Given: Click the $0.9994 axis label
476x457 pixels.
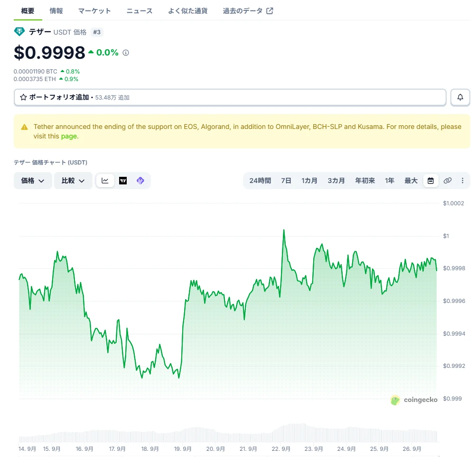Looking at the screenshot, I should point(454,334).
